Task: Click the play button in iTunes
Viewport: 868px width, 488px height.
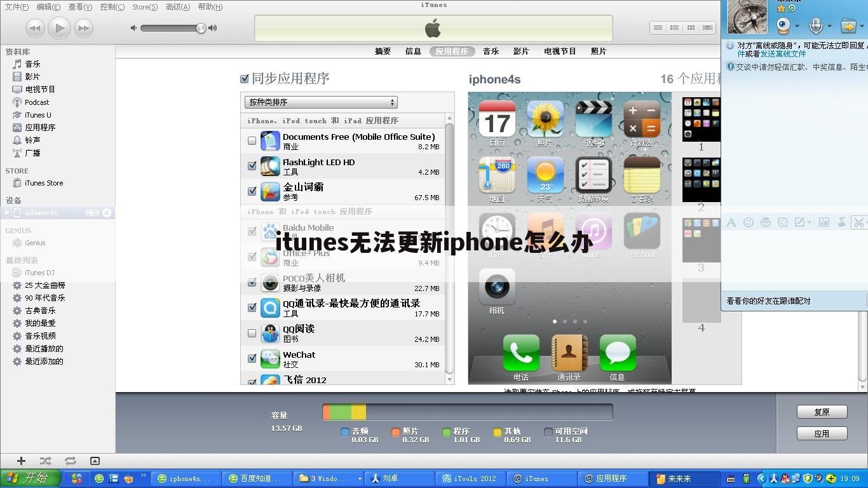Action: click(x=59, y=28)
